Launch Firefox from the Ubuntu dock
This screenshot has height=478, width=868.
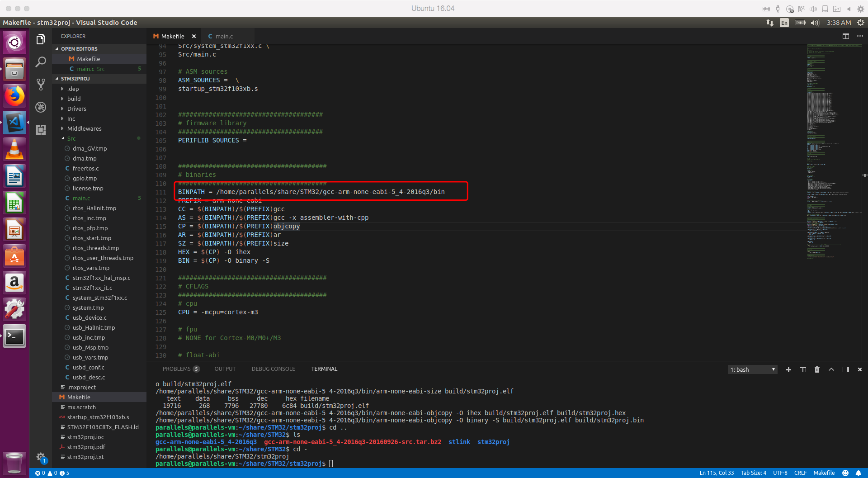[x=14, y=96]
